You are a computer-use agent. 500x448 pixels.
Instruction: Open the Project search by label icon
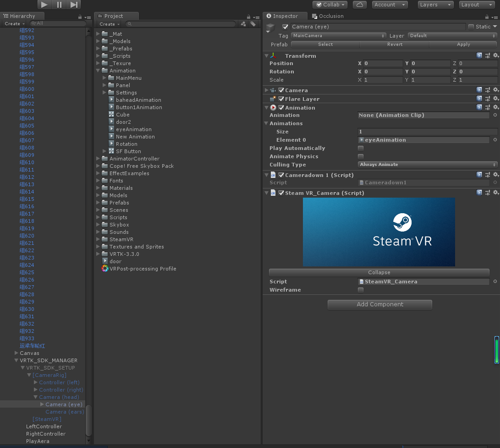pos(253,24)
